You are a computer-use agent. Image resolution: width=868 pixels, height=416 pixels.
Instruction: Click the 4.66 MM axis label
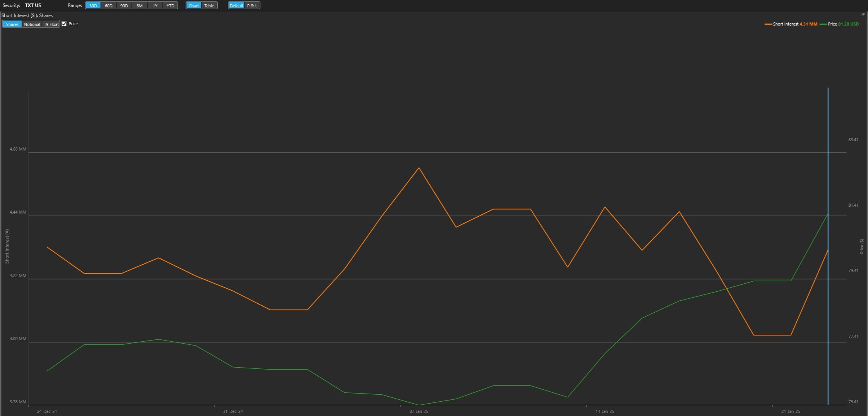pos(18,149)
